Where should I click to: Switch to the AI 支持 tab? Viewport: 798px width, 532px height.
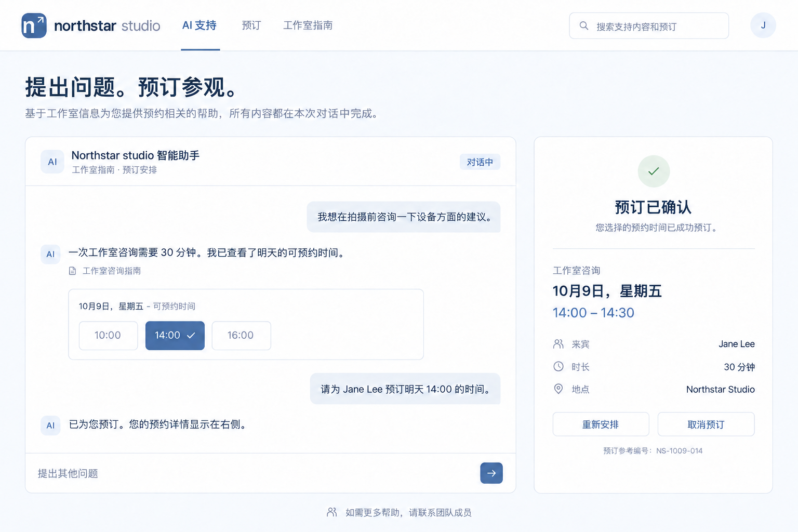coord(199,25)
